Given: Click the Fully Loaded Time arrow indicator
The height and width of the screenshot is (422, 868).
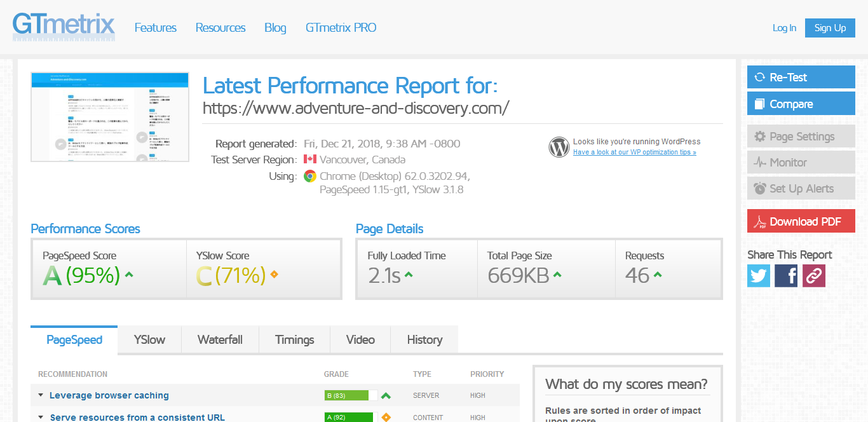Looking at the screenshot, I should (409, 275).
